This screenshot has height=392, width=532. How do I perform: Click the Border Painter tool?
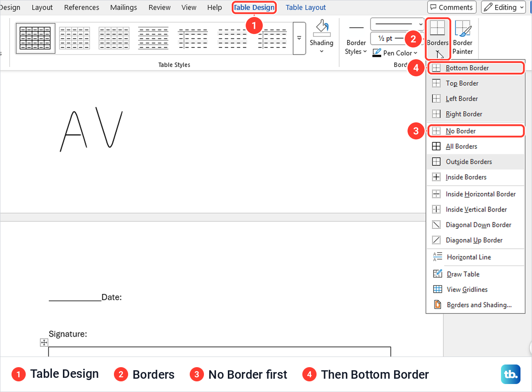pyautogui.click(x=462, y=37)
